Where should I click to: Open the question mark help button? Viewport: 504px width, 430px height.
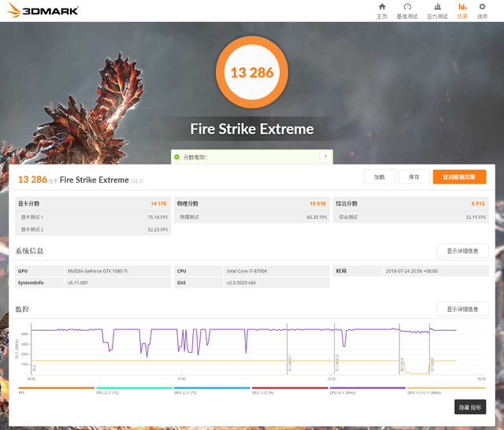tap(325, 158)
